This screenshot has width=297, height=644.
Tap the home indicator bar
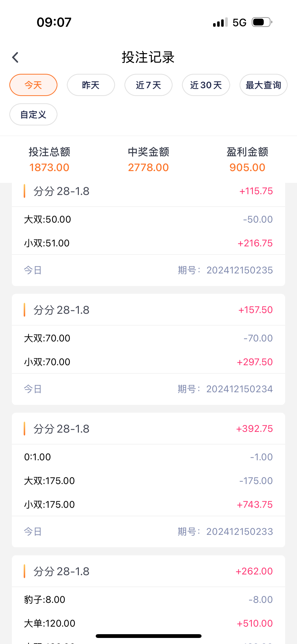(x=148, y=636)
